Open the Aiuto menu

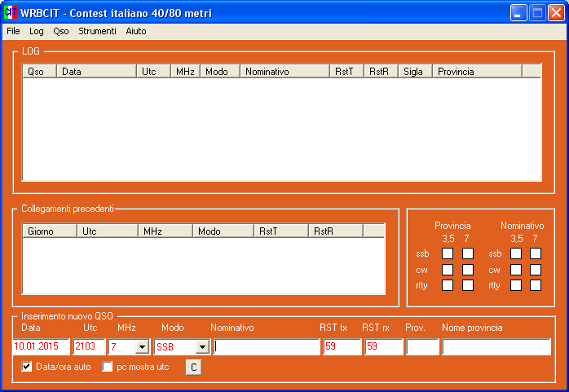point(136,31)
